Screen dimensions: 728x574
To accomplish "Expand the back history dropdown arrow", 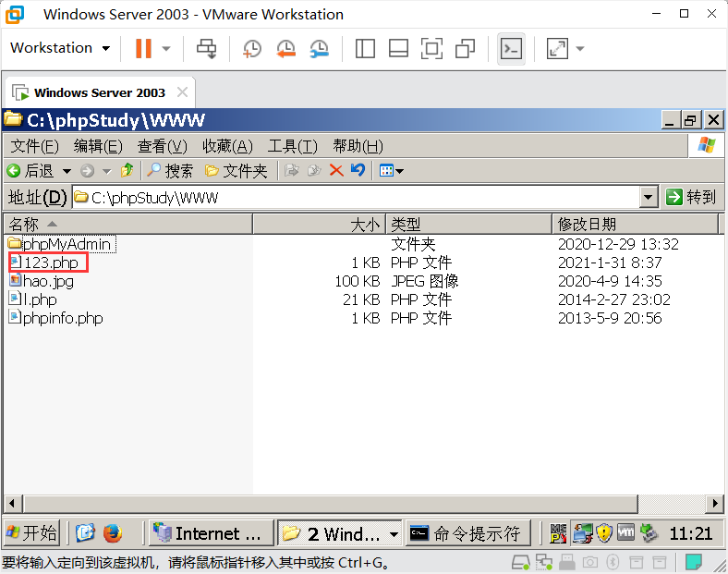I will coord(67,171).
